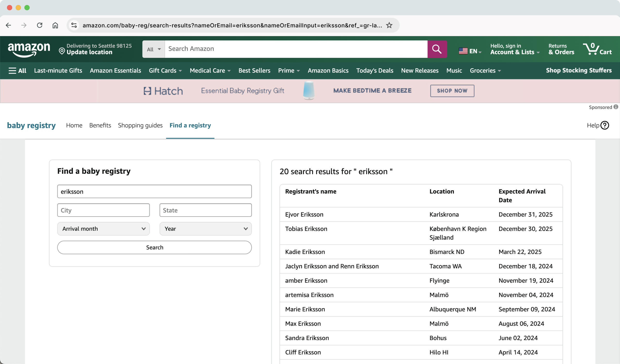Click the City input field

(x=103, y=210)
